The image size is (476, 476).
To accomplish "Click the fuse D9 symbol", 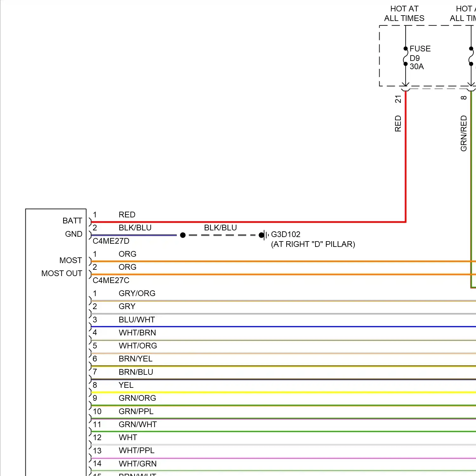I will coord(405,56).
